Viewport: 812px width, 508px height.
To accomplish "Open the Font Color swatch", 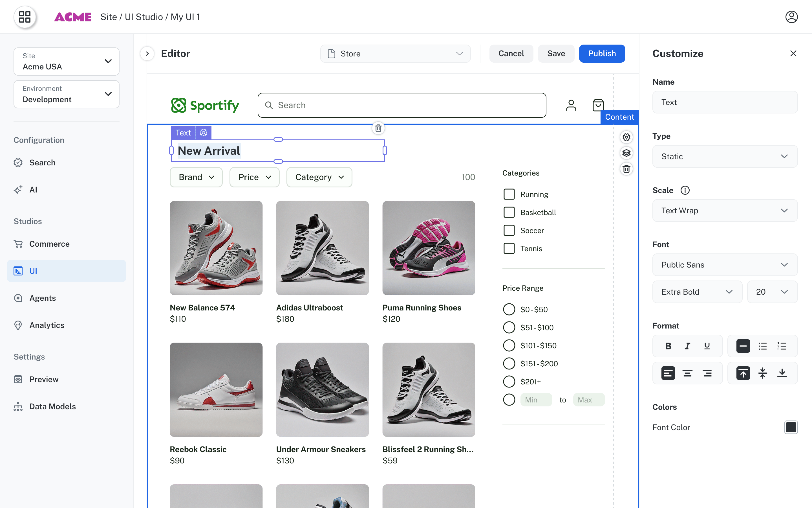I will 791,427.
